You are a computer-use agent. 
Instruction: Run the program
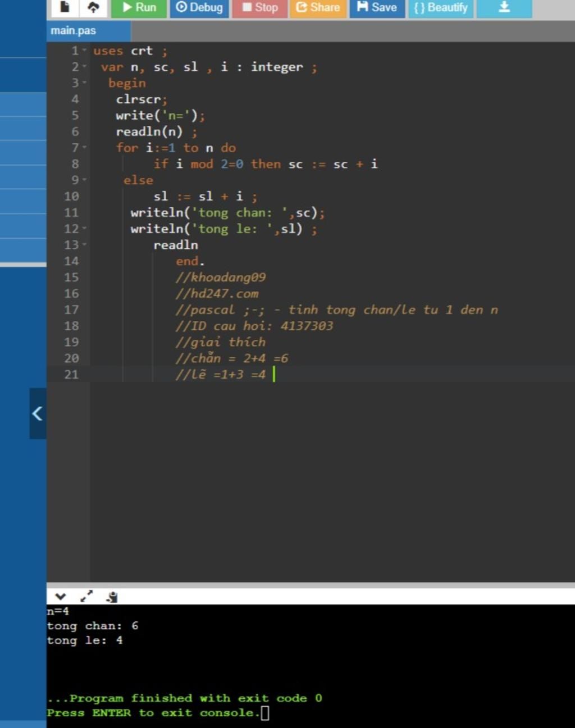coord(139,7)
